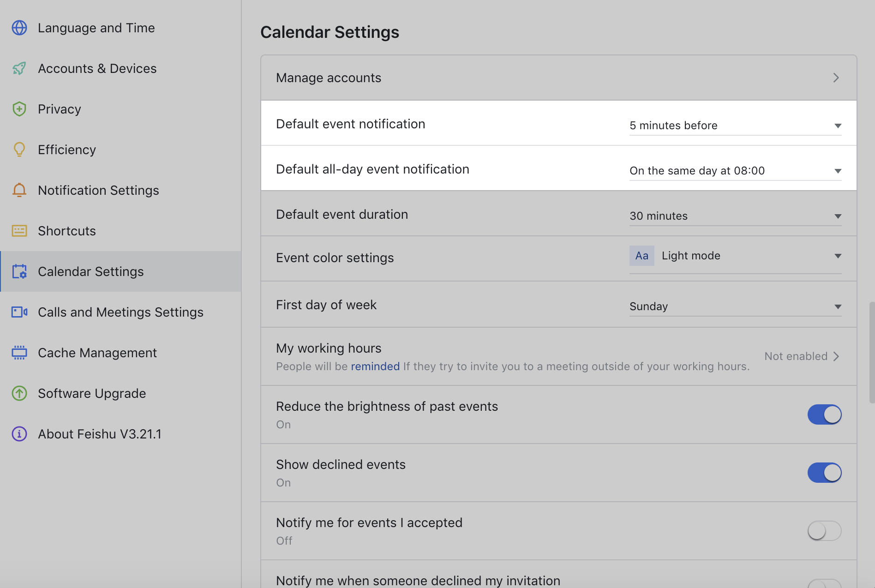Open My working hours Not enabled chevron
875x588 pixels.
(836, 356)
